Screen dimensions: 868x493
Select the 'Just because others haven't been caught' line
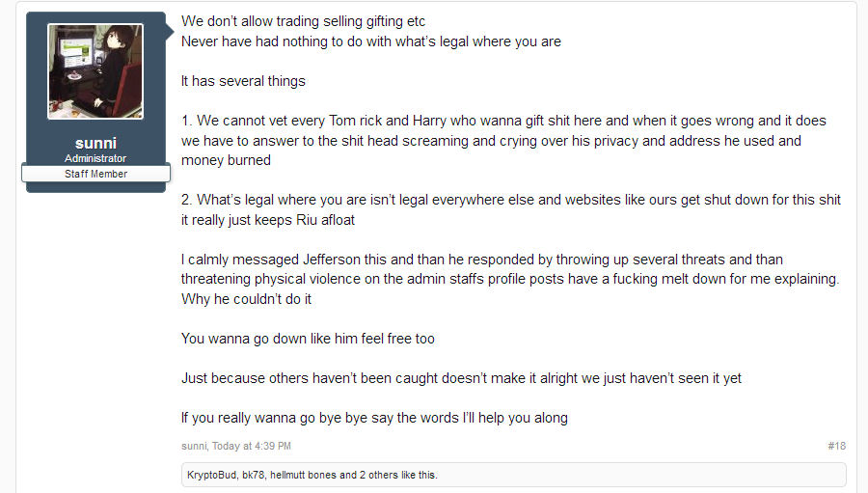point(461,378)
